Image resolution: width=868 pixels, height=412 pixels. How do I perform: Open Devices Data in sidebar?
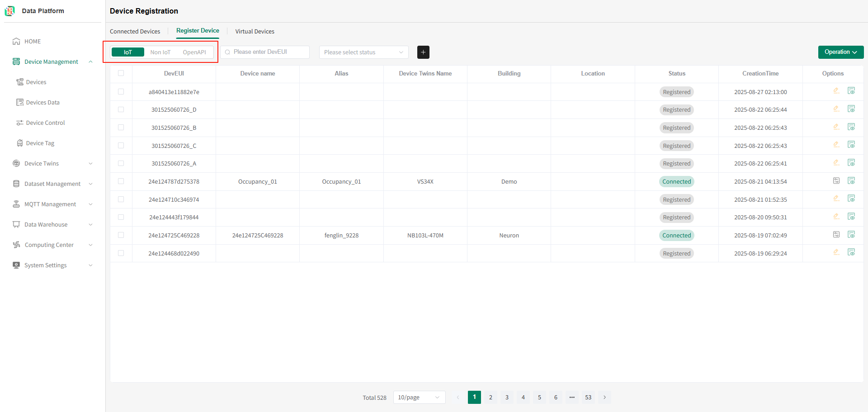[x=42, y=102]
